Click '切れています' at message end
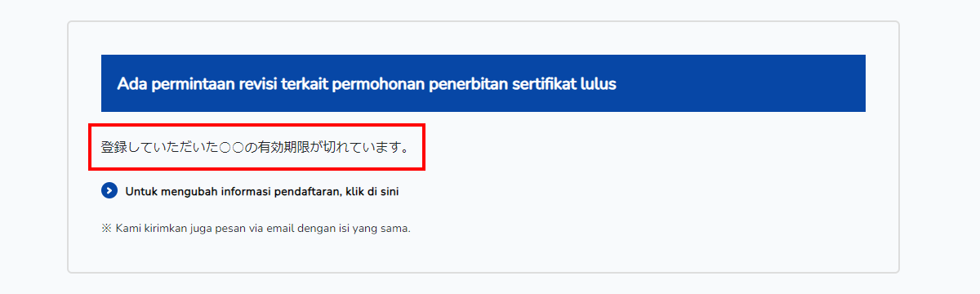 click(362, 148)
